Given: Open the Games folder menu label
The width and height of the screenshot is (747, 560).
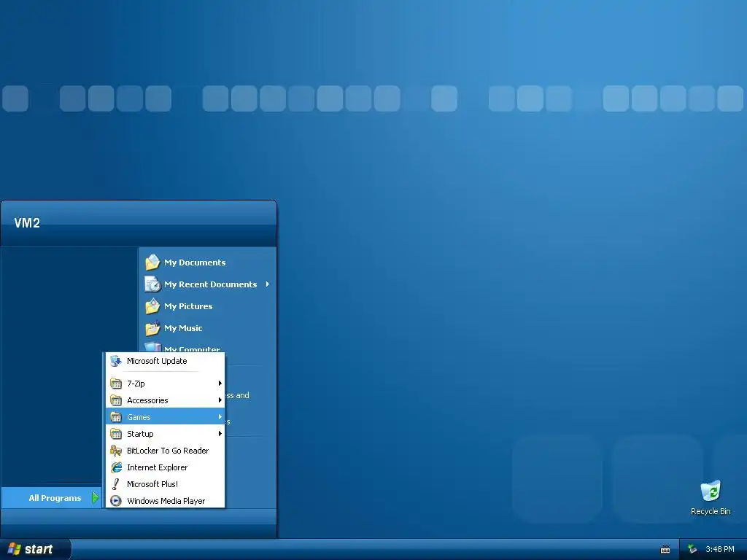Looking at the screenshot, I should click(x=139, y=417).
